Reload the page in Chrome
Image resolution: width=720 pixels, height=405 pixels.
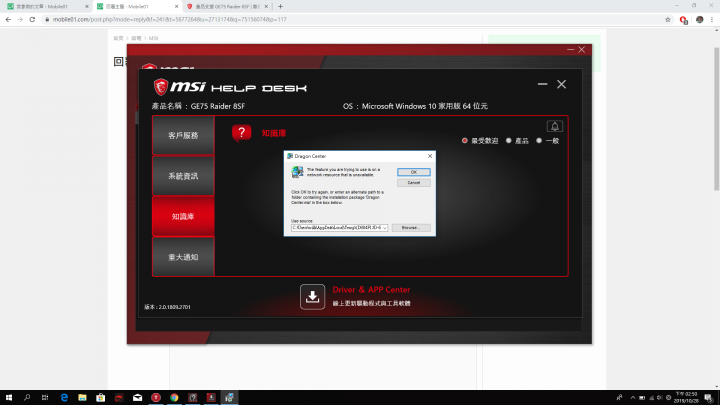click(32, 19)
